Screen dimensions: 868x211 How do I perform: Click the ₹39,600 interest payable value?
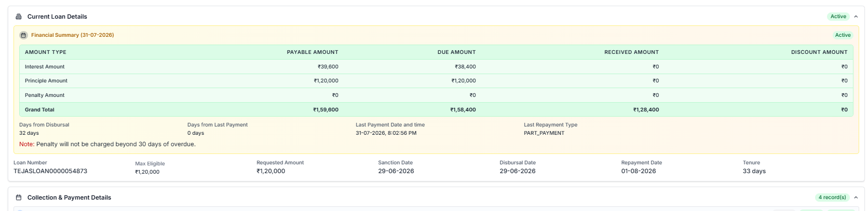[x=328, y=67]
